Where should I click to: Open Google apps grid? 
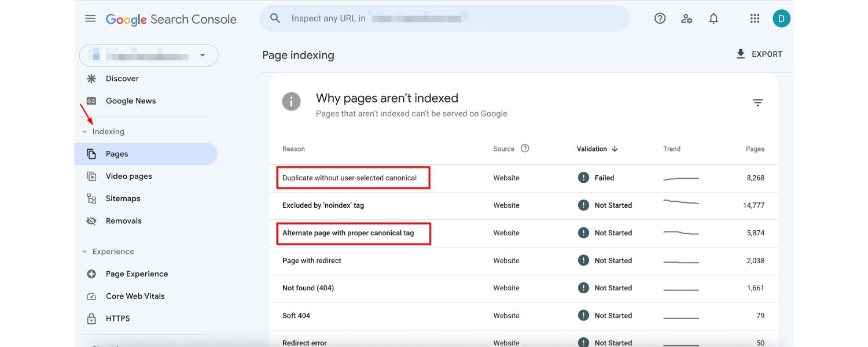(755, 18)
